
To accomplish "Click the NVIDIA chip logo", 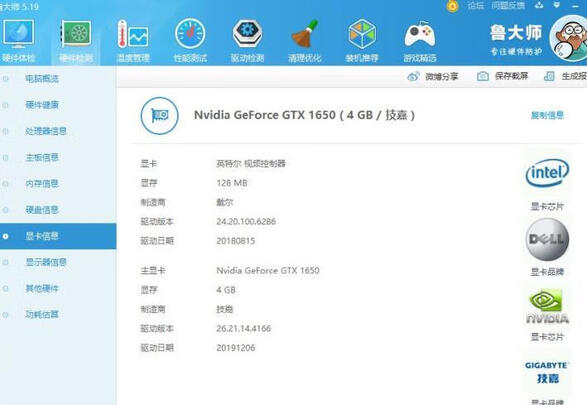I will [x=547, y=306].
